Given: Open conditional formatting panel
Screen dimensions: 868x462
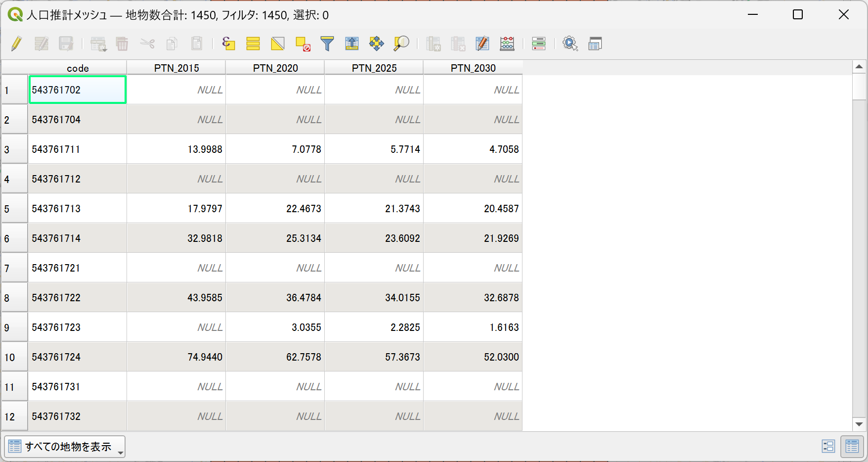Looking at the screenshot, I should pyautogui.click(x=539, y=44).
